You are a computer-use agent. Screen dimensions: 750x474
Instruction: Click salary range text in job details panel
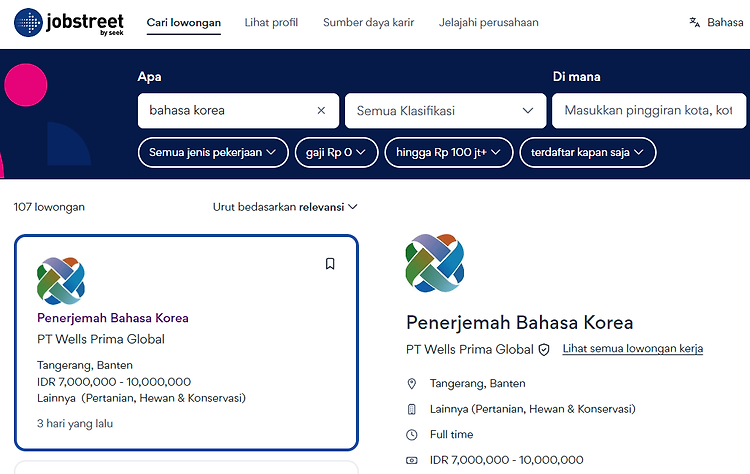pyautogui.click(x=507, y=460)
